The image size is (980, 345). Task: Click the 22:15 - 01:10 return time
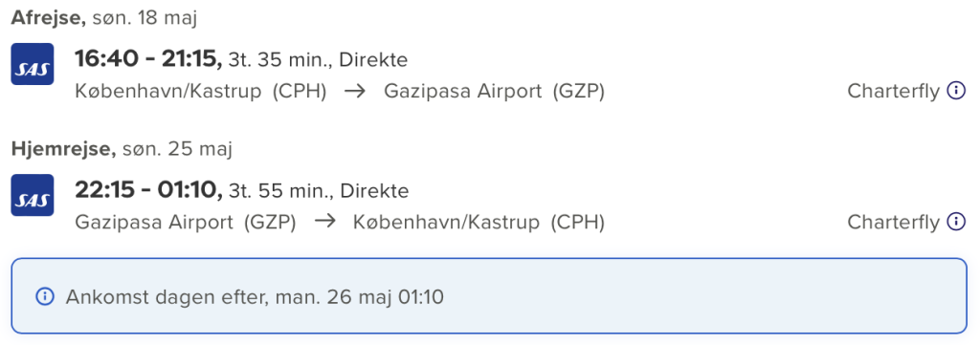pos(148,189)
